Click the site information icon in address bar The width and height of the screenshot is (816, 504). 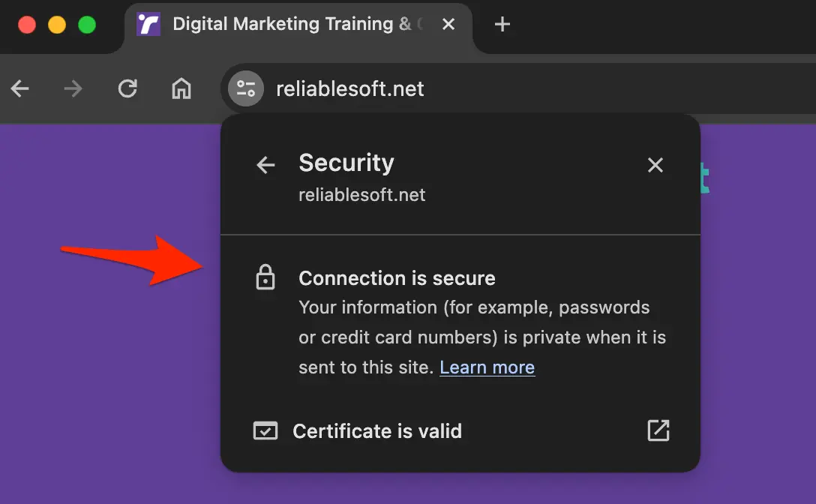click(x=246, y=89)
